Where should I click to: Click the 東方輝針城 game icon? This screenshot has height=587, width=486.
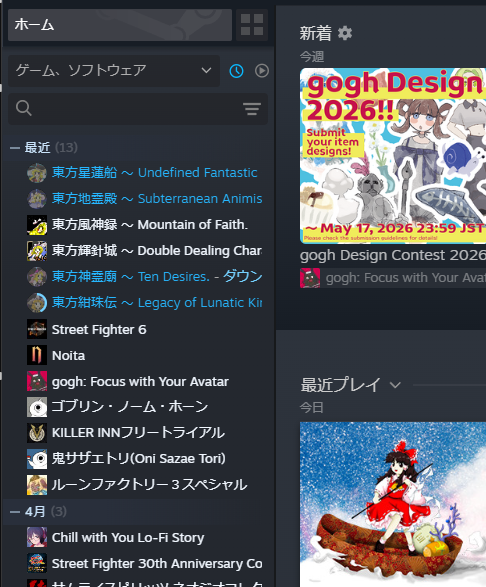point(37,251)
